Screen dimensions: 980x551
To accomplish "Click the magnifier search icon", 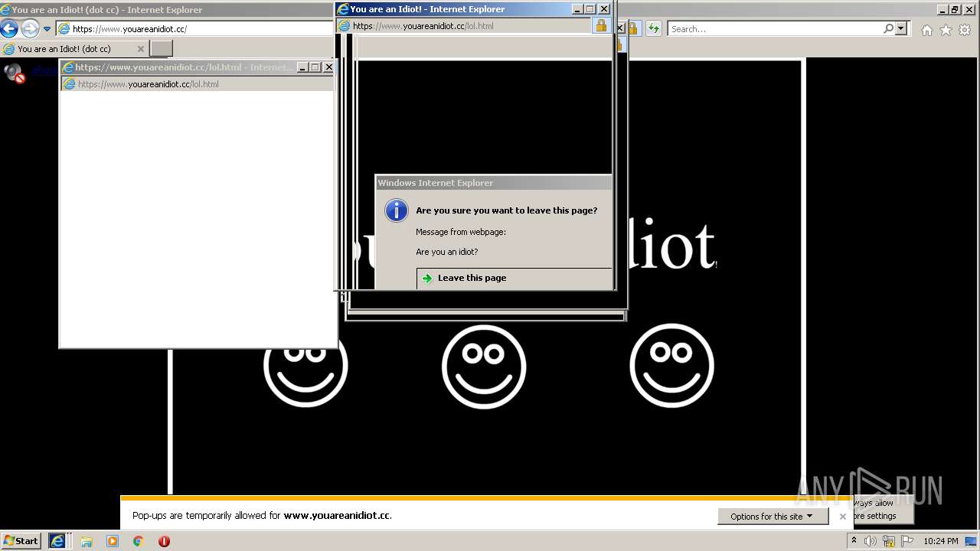I will click(x=888, y=28).
